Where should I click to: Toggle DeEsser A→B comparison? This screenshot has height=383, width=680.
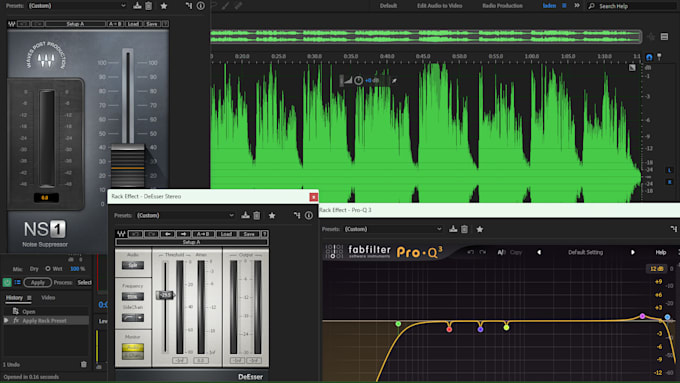[203, 234]
